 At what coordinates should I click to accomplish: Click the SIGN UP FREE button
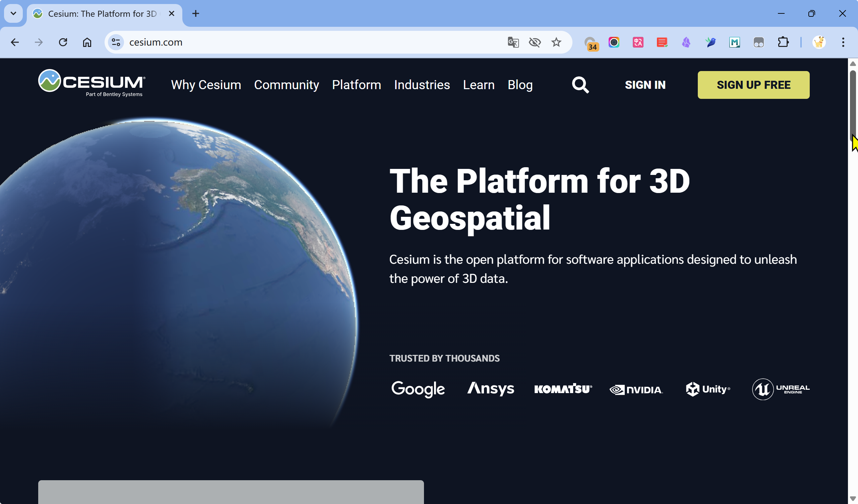(753, 85)
